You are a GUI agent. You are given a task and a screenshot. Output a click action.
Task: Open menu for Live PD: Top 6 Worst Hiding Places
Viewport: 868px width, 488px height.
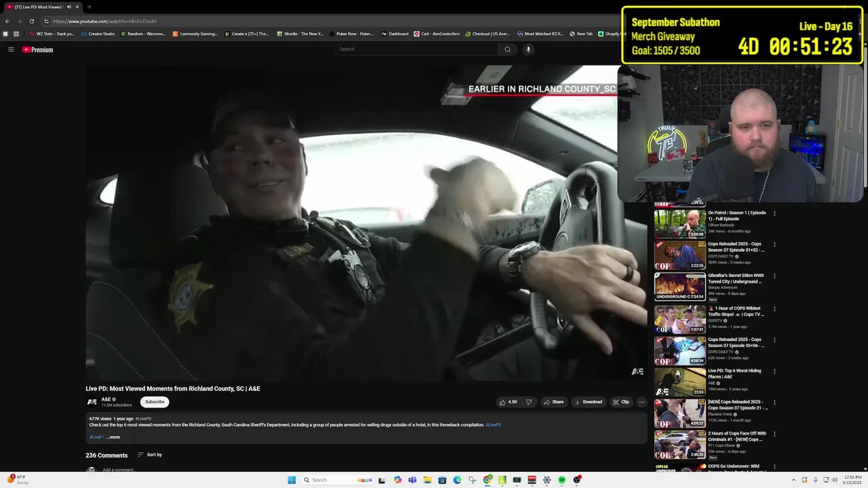(x=774, y=371)
